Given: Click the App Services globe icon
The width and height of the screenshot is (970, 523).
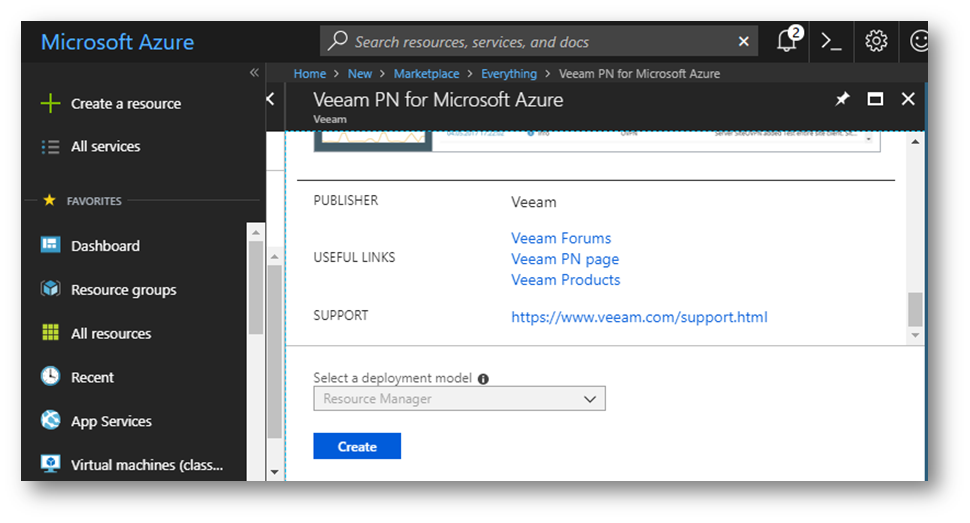Looking at the screenshot, I should tap(50, 421).
